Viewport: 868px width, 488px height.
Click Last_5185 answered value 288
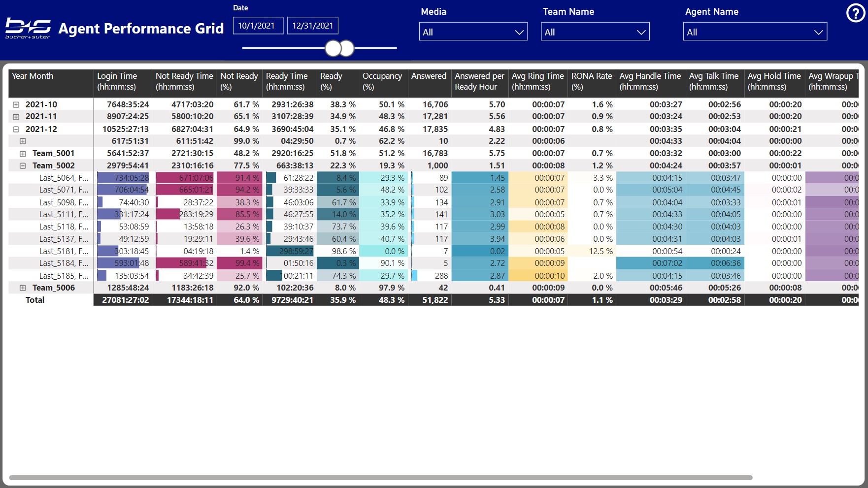click(x=441, y=276)
